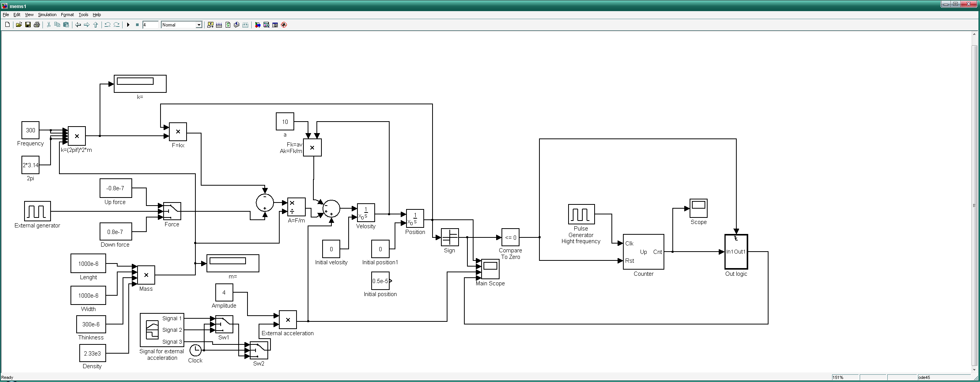This screenshot has height=382, width=980.
Task: Select the m= display block
Action: 233,263
